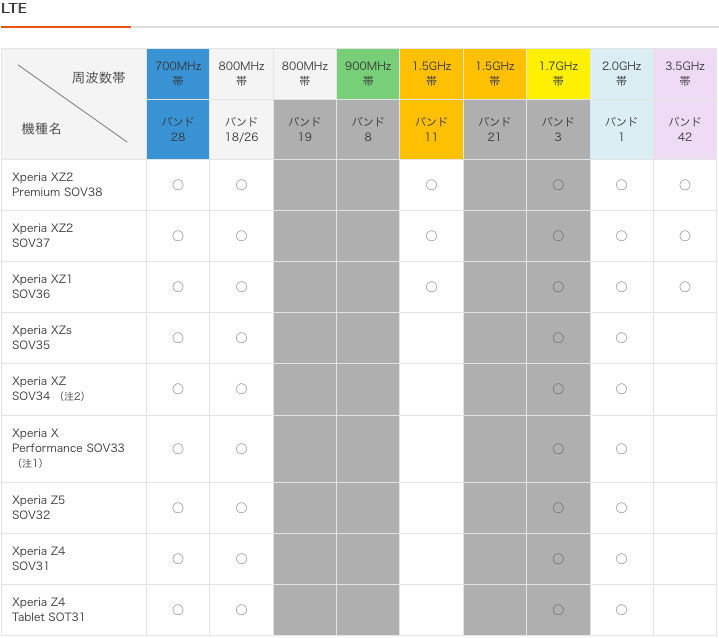Image resolution: width=719 pixels, height=638 pixels.
Task: Click Band 1 circle for X Performance SOV33
Action: pyautogui.click(x=621, y=448)
